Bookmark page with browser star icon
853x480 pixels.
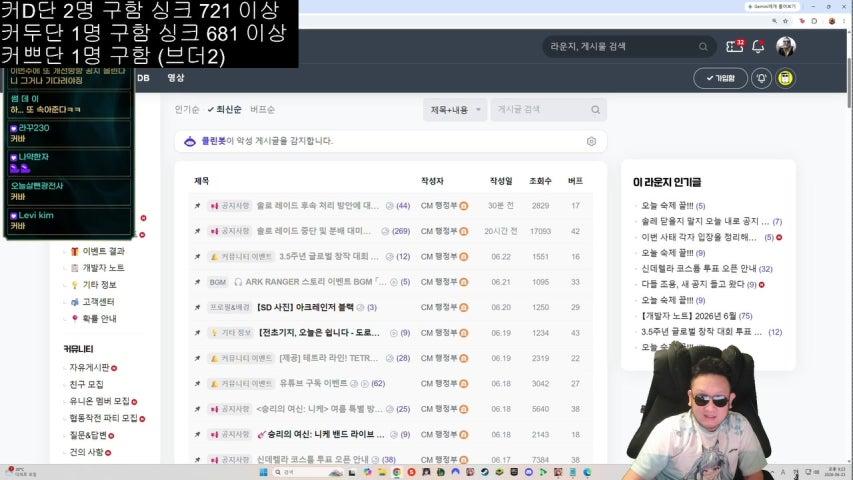point(786,21)
